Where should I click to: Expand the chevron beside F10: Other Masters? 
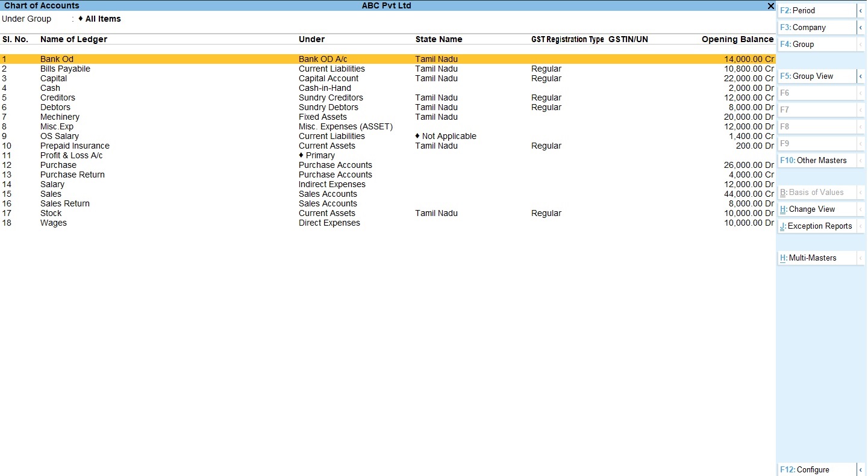[x=861, y=160]
